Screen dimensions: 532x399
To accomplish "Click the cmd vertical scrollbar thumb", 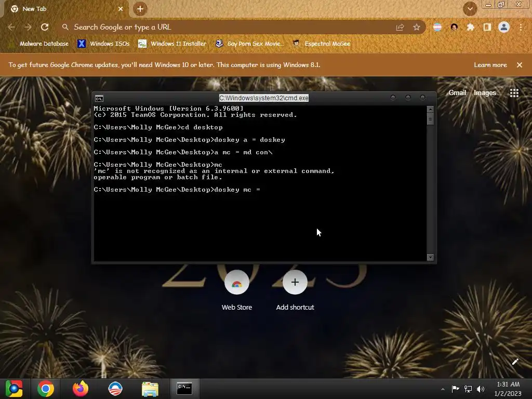I will (x=430, y=119).
